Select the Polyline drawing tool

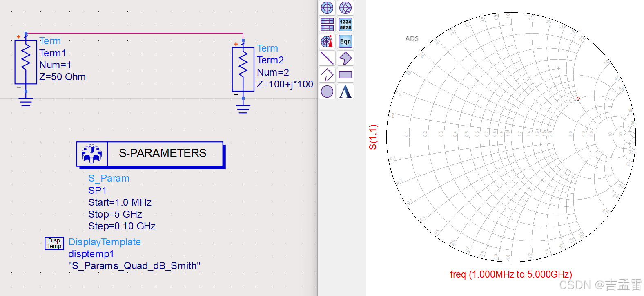327,75
